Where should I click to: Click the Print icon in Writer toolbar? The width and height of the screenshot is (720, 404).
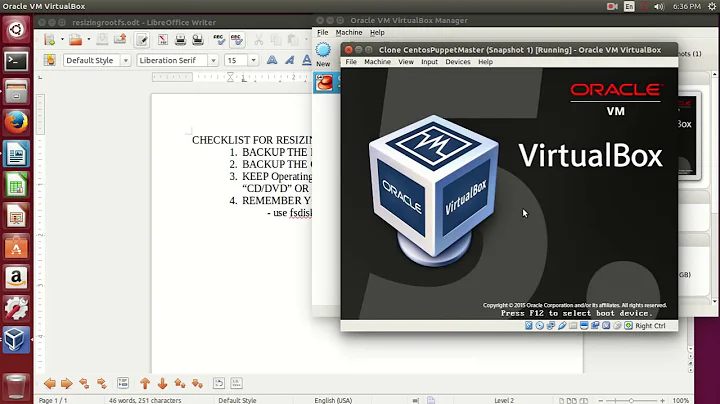tap(180, 40)
